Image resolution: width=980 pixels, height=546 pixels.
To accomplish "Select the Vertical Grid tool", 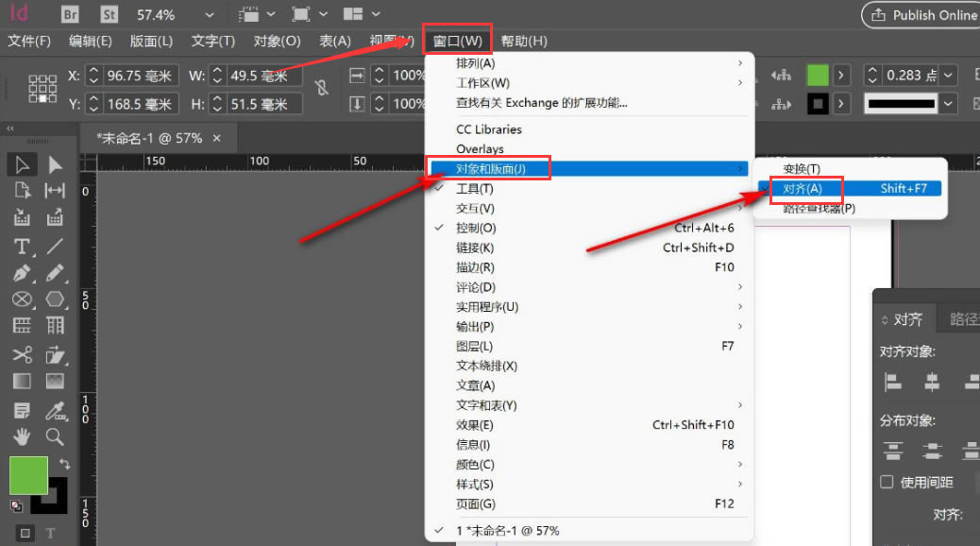I will pyautogui.click(x=55, y=325).
